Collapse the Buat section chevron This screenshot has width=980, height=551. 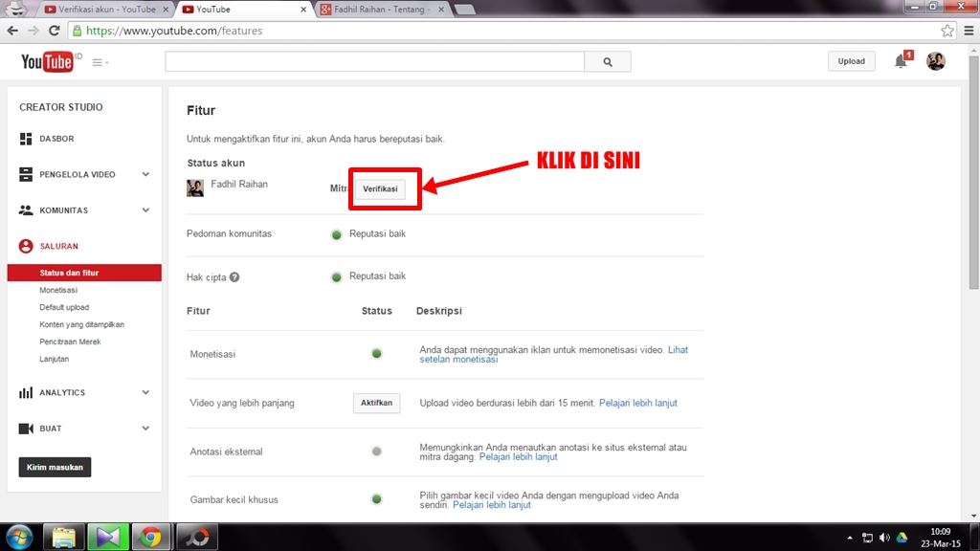pyautogui.click(x=145, y=428)
